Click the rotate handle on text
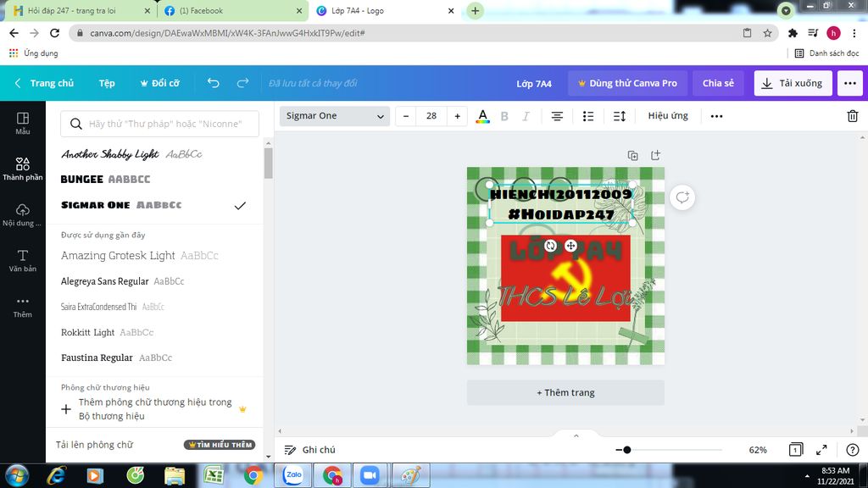The image size is (868, 488). coord(550,246)
